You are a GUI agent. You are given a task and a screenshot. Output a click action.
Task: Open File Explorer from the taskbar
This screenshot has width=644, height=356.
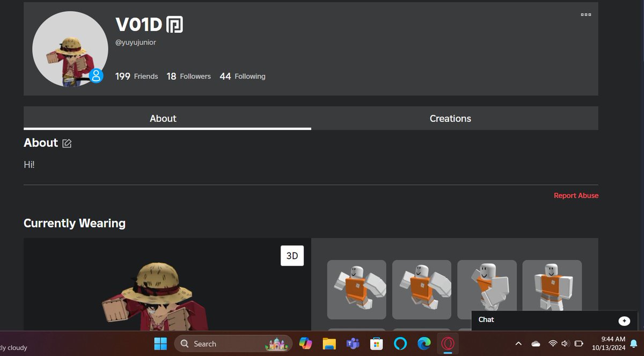[x=329, y=344]
